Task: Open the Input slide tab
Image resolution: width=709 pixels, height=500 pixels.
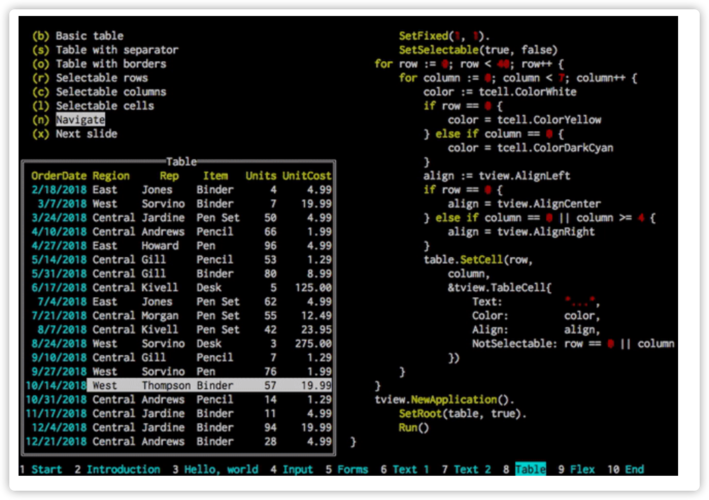Action: click(x=291, y=468)
